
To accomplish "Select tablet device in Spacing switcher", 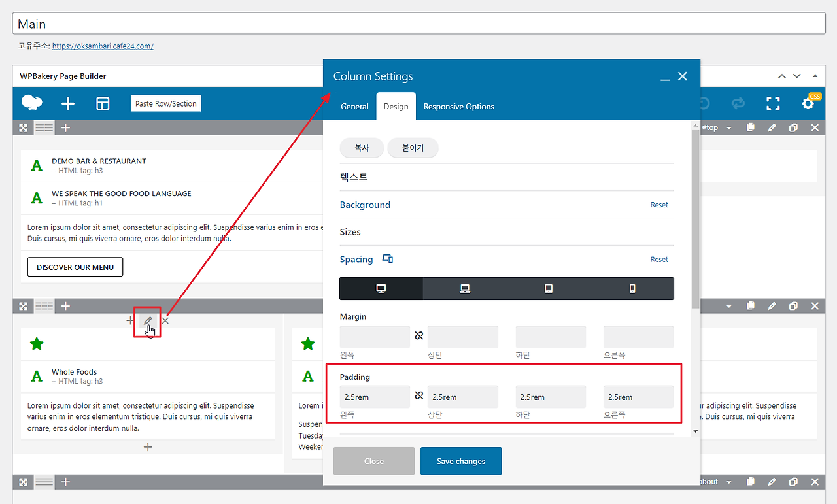I will 549,288.
